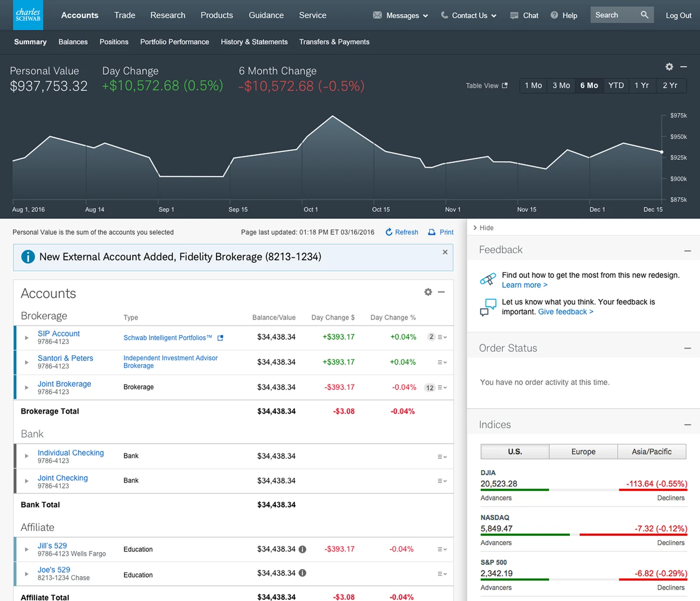Click the Joint Brokerage badge showing 12
700x601 pixels.
[430, 387]
